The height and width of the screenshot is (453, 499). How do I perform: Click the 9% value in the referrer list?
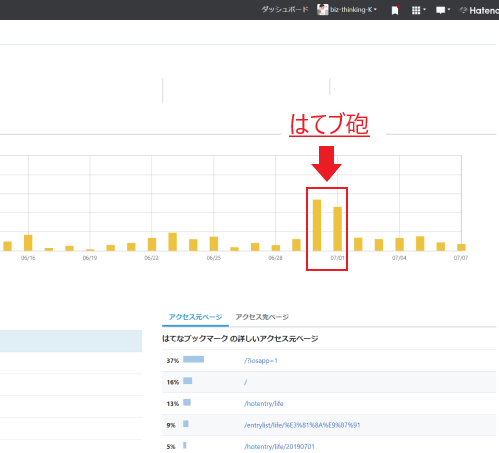[171, 425]
